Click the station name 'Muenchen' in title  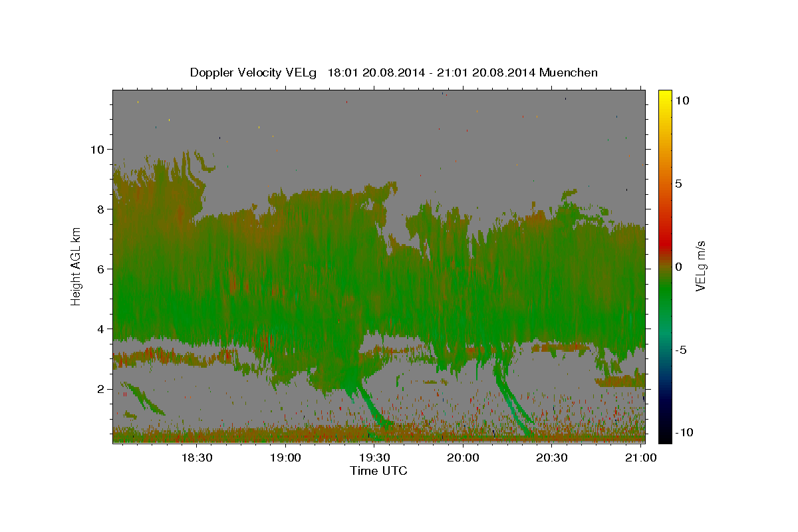coord(569,72)
